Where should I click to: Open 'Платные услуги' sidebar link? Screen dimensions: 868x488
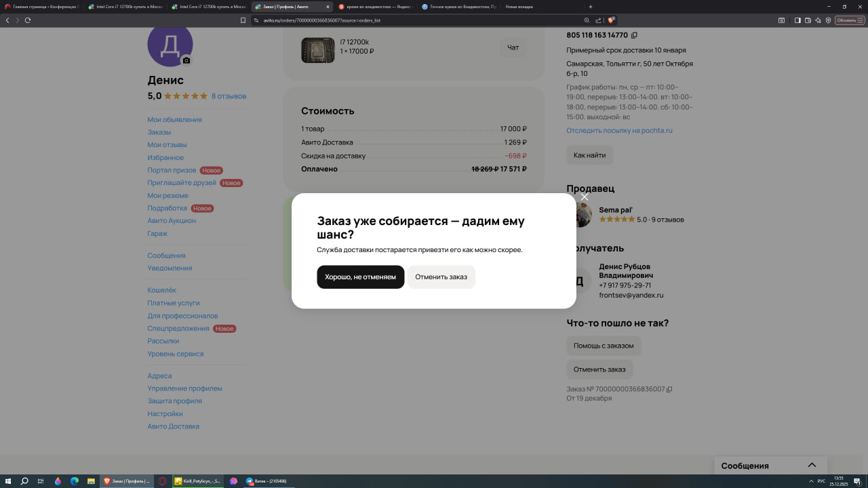click(174, 304)
